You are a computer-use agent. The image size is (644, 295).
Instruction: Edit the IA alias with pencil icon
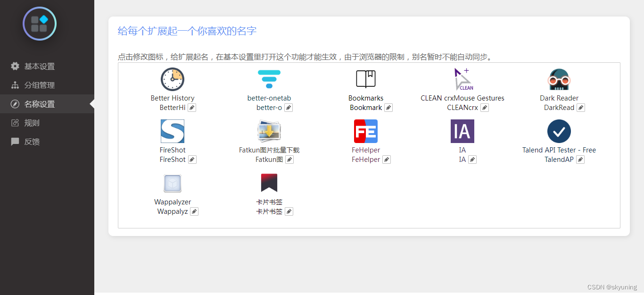472,160
